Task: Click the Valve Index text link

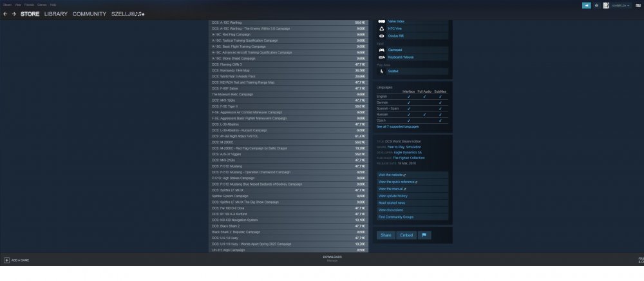Action: pos(396,21)
